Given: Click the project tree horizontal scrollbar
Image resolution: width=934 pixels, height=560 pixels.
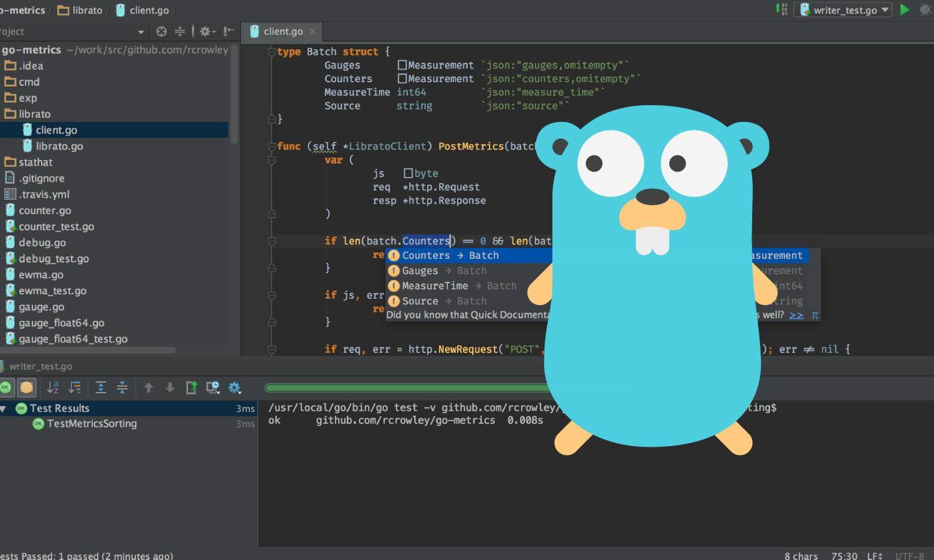Looking at the screenshot, I should click(x=88, y=350).
